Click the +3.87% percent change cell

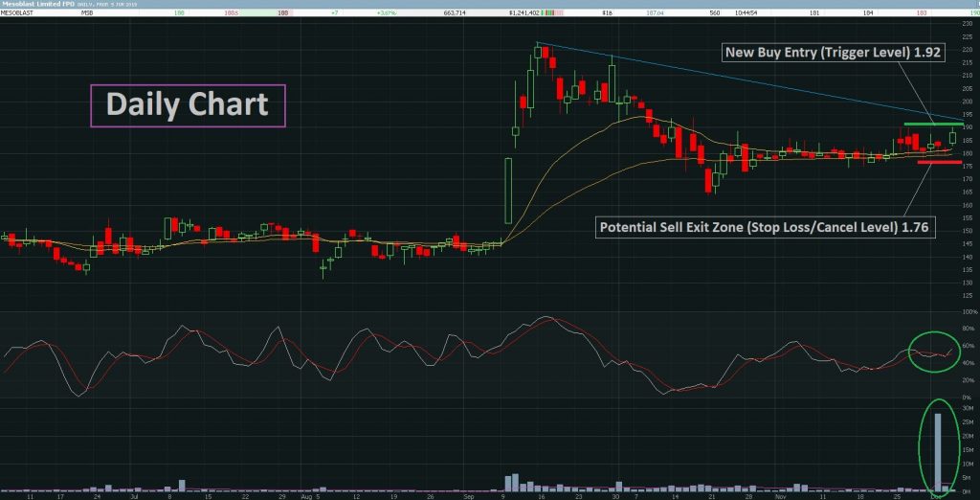point(387,12)
